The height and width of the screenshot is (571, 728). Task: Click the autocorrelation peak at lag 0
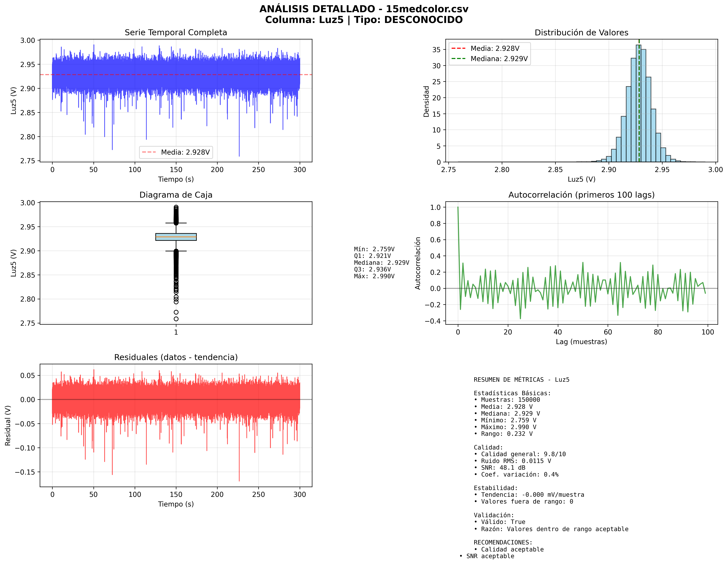point(458,208)
